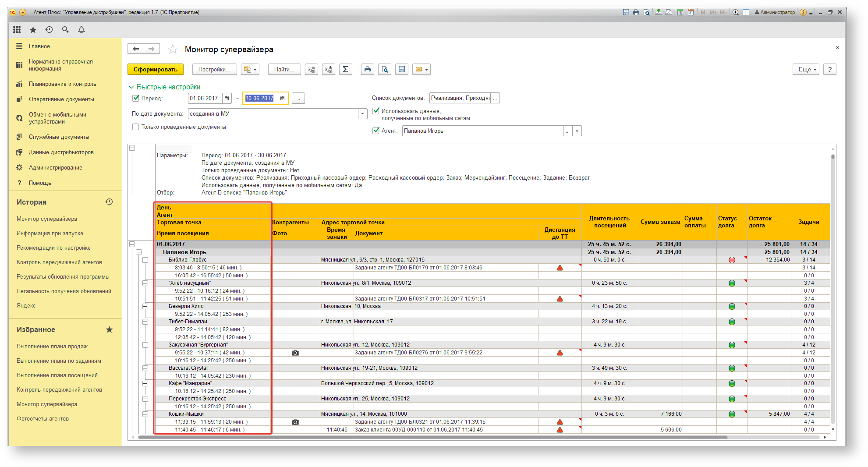868x467 pixels.
Task: Open the history clock icon in toolbar
Action: click(x=49, y=29)
